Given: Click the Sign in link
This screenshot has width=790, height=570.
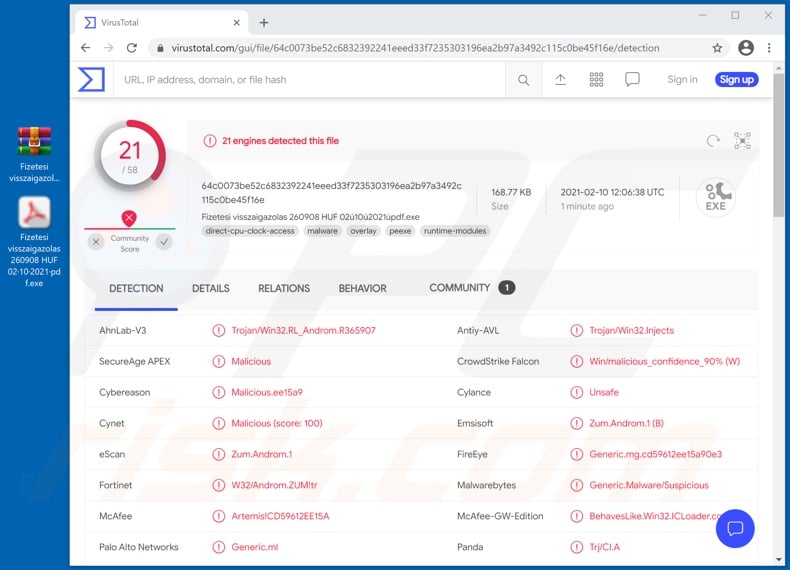Looking at the screenshot, I should (x=682, y=80).
